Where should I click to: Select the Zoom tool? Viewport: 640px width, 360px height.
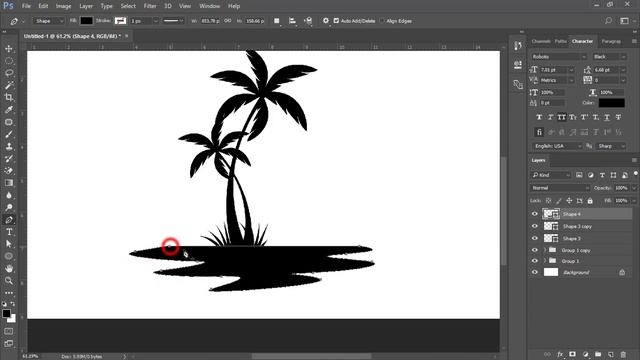9,281
